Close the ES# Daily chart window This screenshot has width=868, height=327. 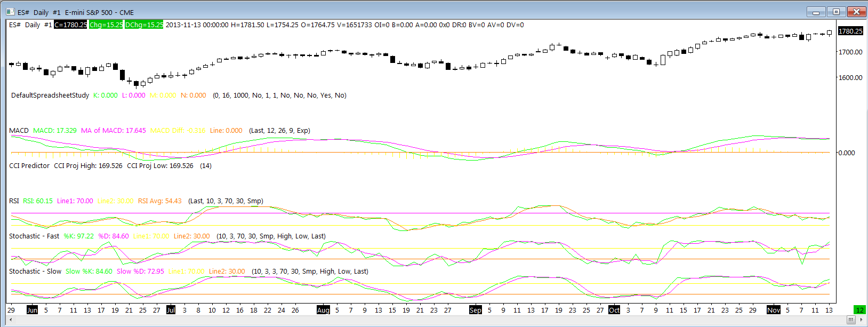[856, 12]
